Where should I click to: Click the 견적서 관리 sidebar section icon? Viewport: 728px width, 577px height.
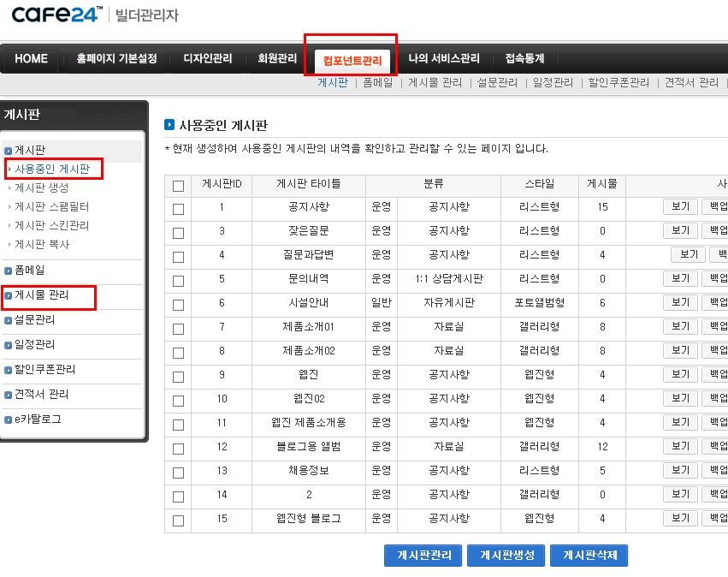[9, 395]
